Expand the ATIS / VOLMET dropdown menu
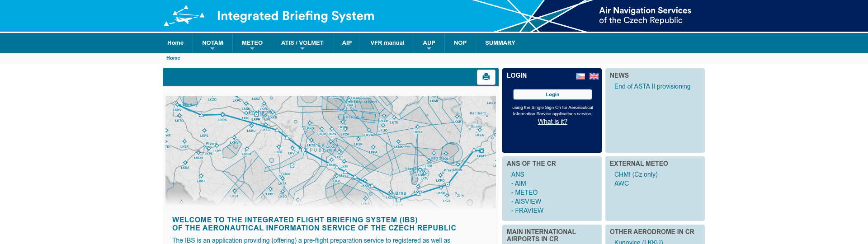The width and height of the screenshot is (868, 244). 302,43
